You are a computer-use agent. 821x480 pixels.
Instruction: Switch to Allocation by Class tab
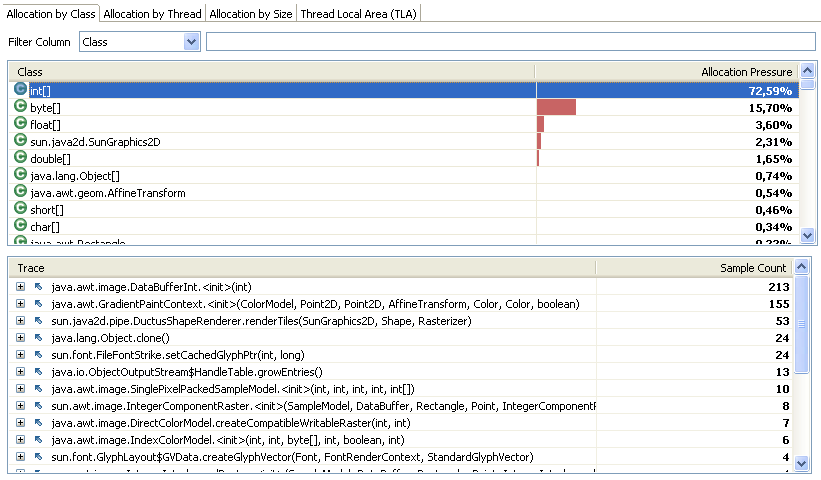coord(50,14)
